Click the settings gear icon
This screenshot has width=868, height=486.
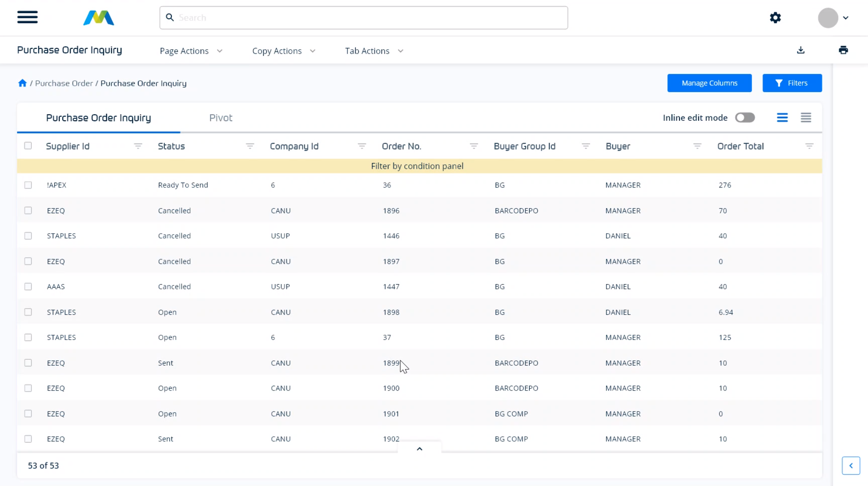coord(775,17)
